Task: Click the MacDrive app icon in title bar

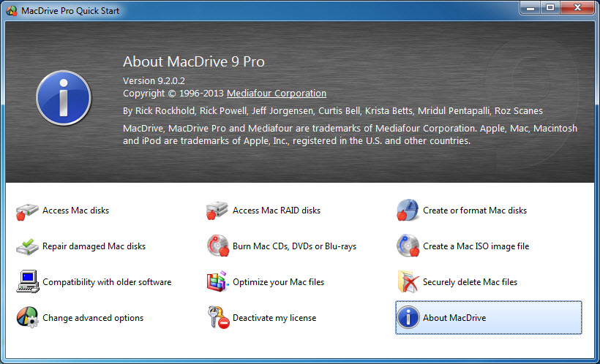Action: click(x=12, y=10)
